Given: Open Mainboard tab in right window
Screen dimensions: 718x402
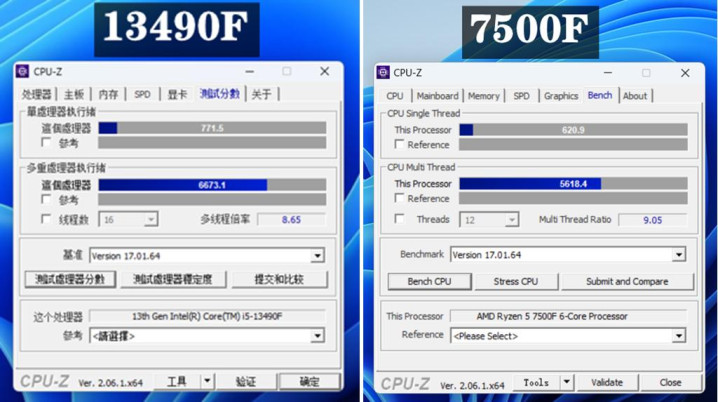Looking at the screenshot, I should point(437,96).
